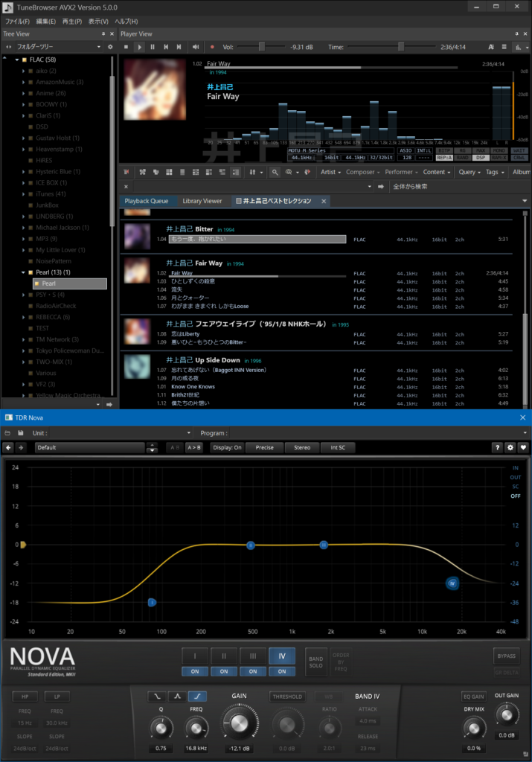This screenshot has height=762, width=532.
Task: Stop playback in Player View
Action: [126, 47]
